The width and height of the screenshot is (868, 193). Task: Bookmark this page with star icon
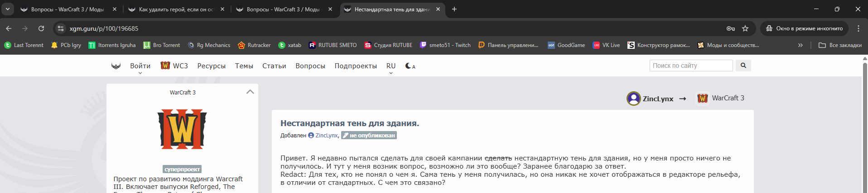[x=745, y=28]
